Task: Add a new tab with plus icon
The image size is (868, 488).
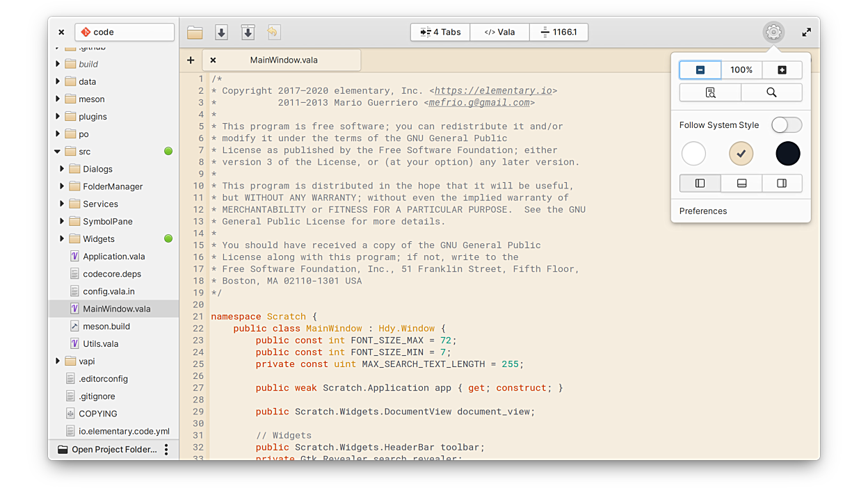Action: (191, 60)
